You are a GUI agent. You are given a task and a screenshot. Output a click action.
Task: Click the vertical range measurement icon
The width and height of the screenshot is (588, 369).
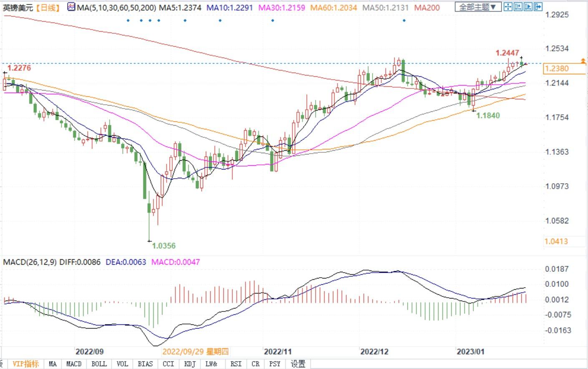(x=518, y=7)
